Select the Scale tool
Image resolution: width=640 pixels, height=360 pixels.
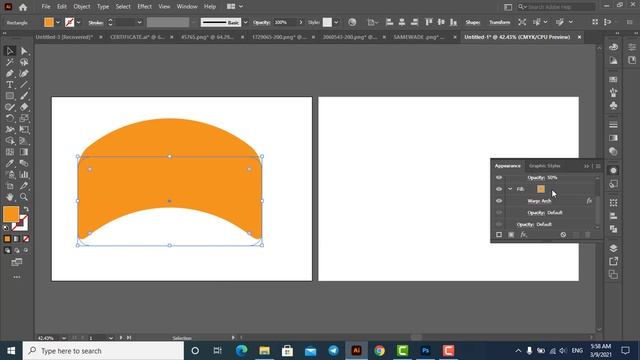point(24,118)
